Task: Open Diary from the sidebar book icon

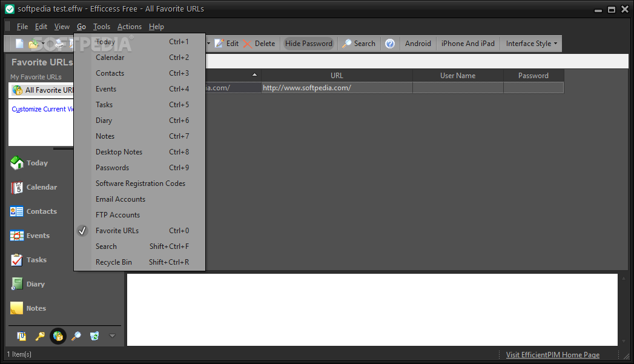Action: click(17, 284)
